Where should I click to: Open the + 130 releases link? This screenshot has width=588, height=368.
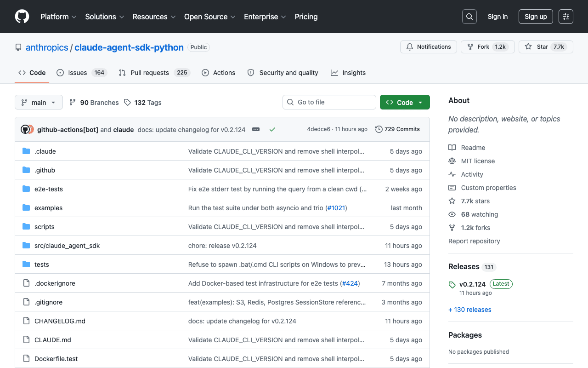click(x=470, y=310)
